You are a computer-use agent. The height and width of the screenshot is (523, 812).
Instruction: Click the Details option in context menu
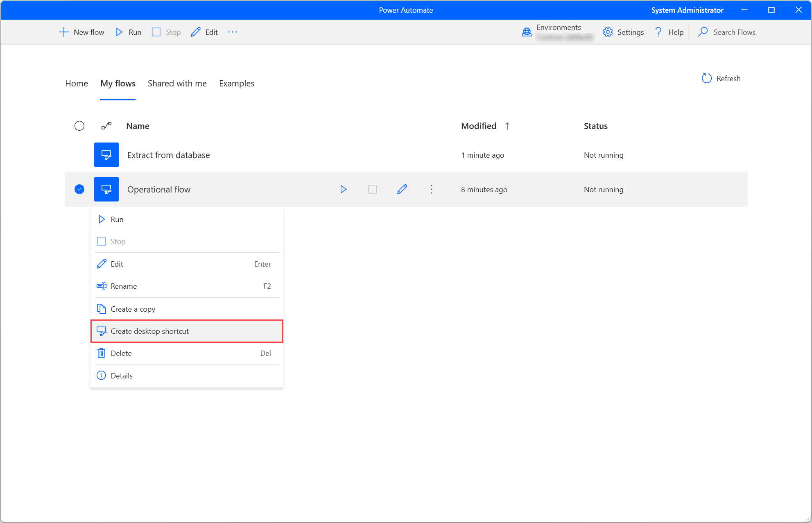click(x=121, y=375)
